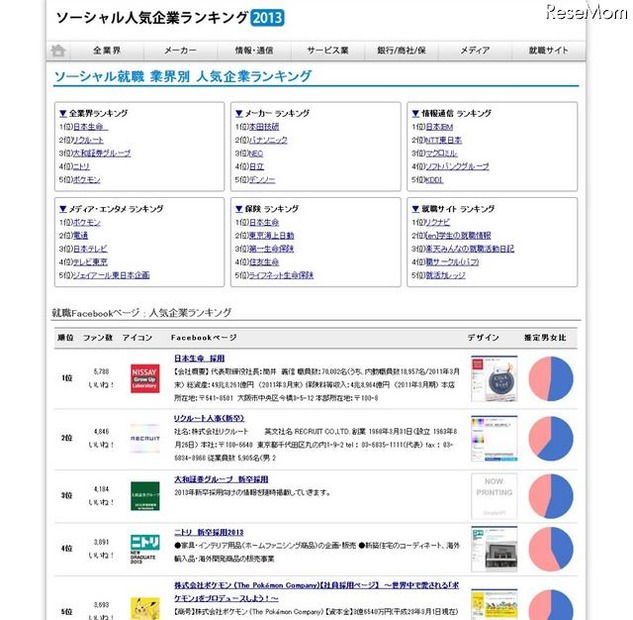This screenshot has height=620, width=633.
Task: Open ライフネット生命保険 link
Action: [x=281, y=275]
